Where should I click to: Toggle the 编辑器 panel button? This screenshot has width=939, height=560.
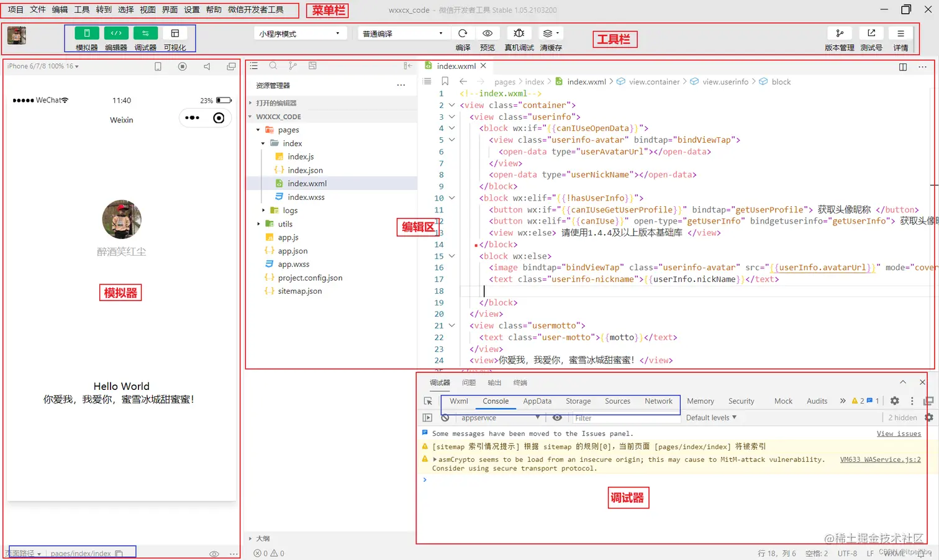[116, 34]
